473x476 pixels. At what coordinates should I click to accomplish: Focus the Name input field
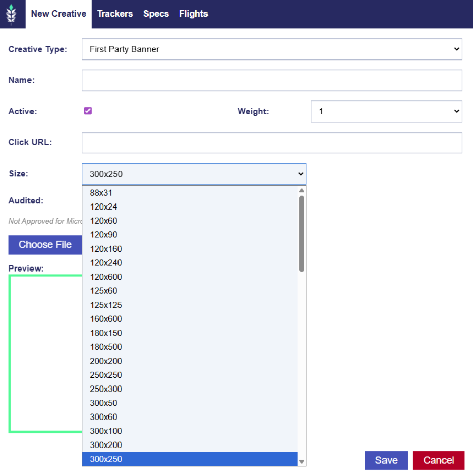point(272,80)
